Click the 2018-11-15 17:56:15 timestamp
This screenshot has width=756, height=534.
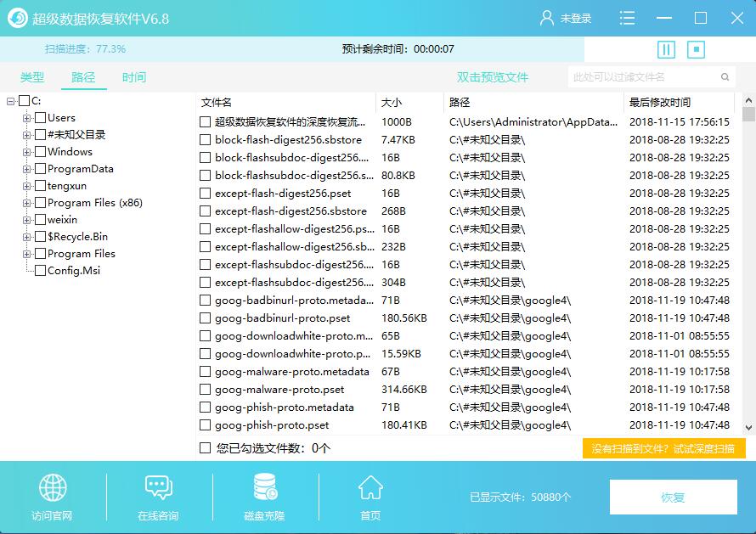point(680,122)
